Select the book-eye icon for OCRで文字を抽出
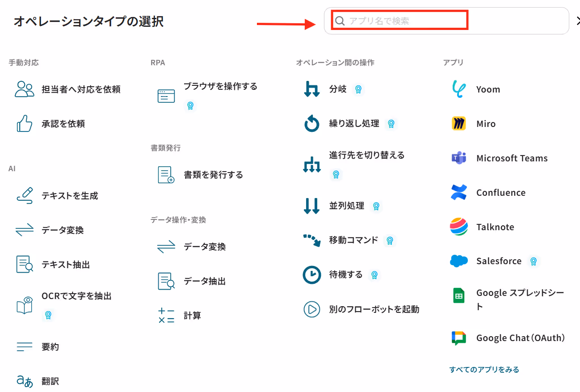The height and width of the screenshot is (392, 580). pos(24,304)
